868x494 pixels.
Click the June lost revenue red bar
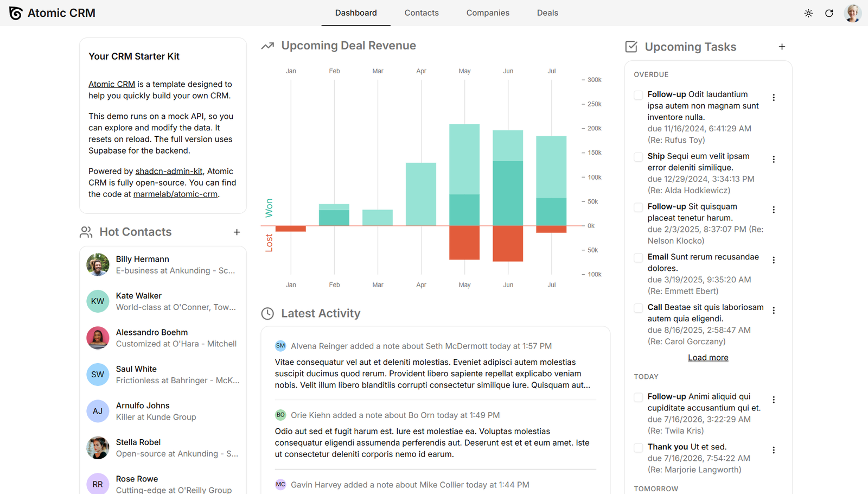[508, 243]
